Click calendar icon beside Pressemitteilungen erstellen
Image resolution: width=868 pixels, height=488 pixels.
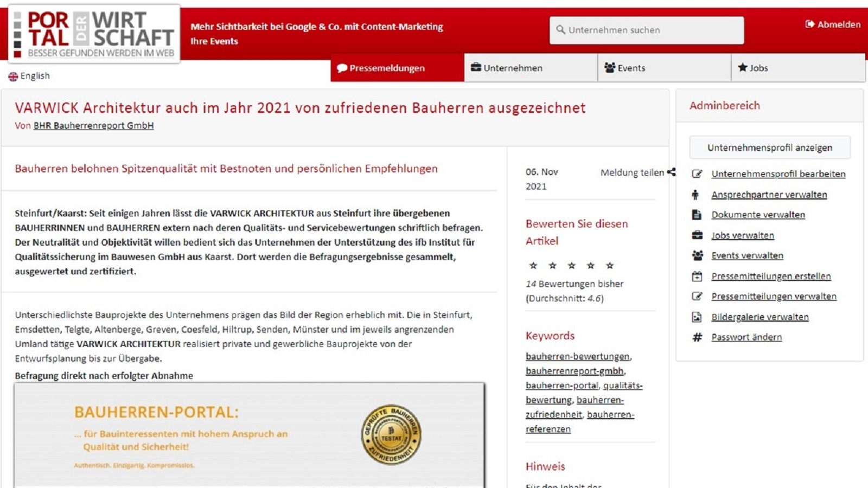pos(697,276)
